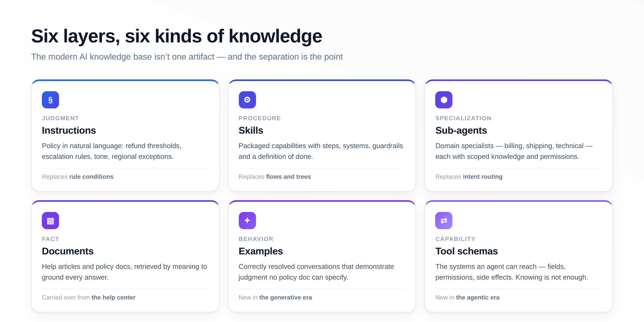
Task: Click the SPECIALIZATION category label
Action: [x=463, y=118]
